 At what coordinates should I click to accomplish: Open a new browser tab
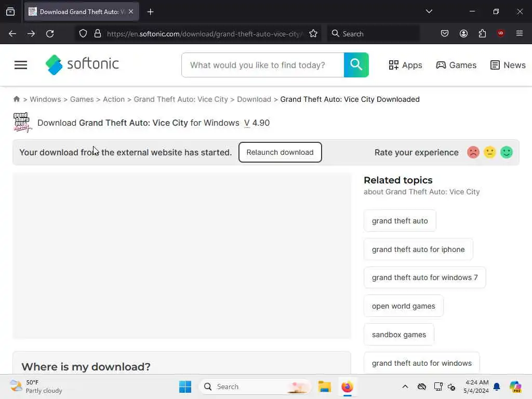pos(150,12)
